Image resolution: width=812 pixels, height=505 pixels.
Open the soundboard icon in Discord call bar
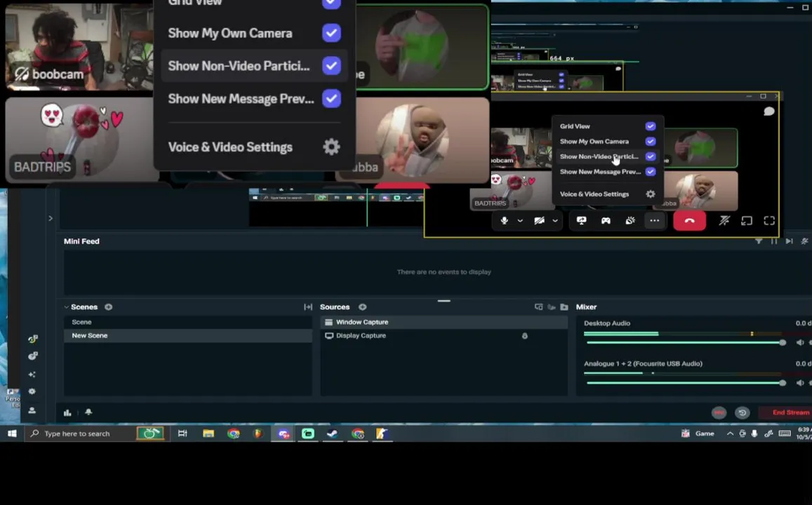point(630,220)
